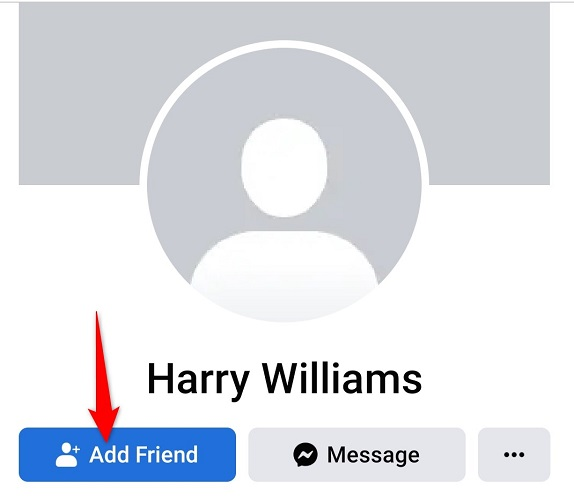The width and height of the screenshot is (574, 500).
Task: Click the right side of cover photo
Action: coord(489,93)
